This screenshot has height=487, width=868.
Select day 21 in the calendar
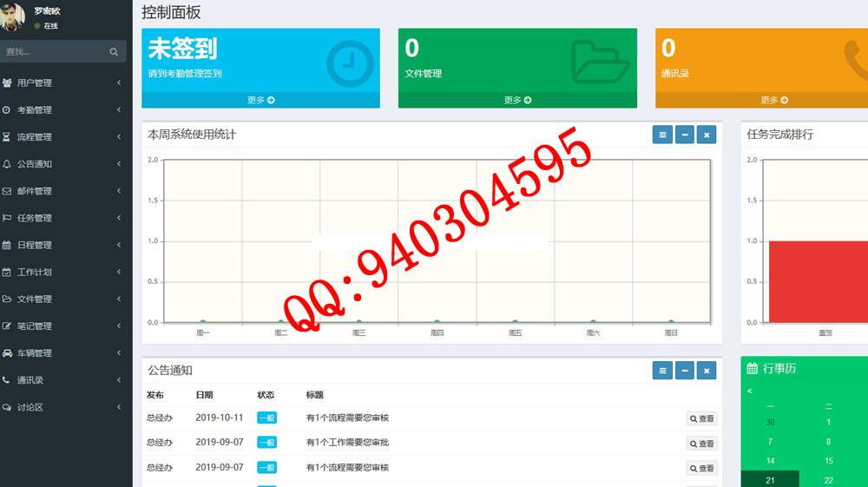coord(770,480)
